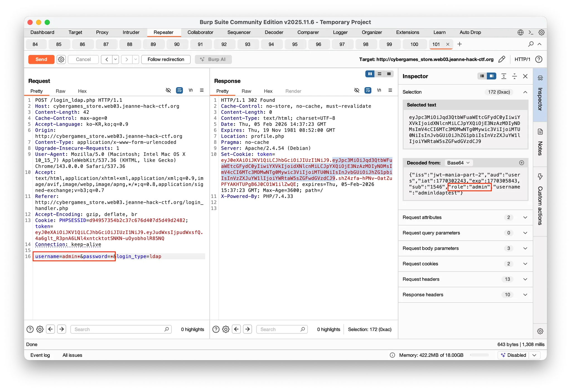Click the Response search input field

[x=279, y=329]
